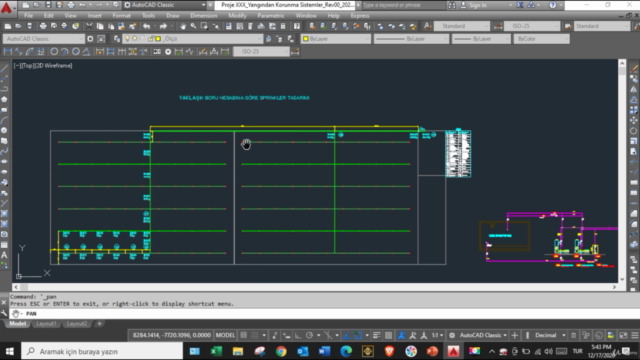This screenshot has height=360, width=640.
Task: Open the Format menu
Action: [x=122, y=16]
